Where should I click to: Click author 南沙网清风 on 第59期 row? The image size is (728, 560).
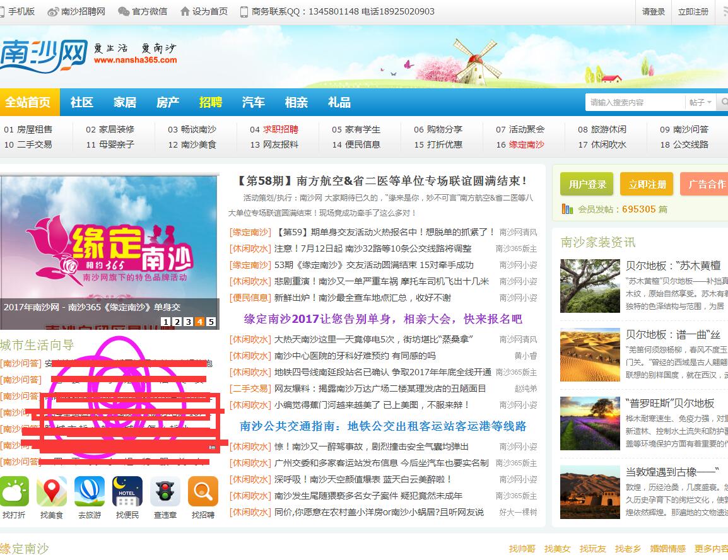click(x=518, y=232)
